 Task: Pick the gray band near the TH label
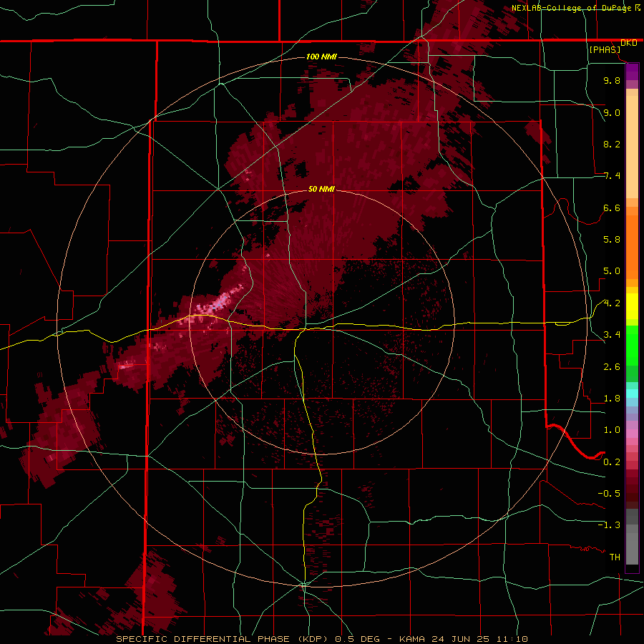tap(632, 548)
